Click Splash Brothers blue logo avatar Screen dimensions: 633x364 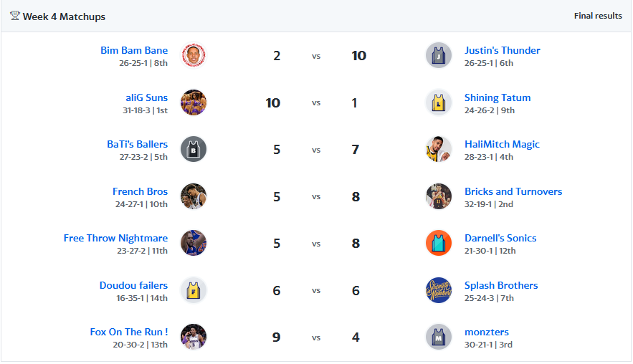coord(439,290)
